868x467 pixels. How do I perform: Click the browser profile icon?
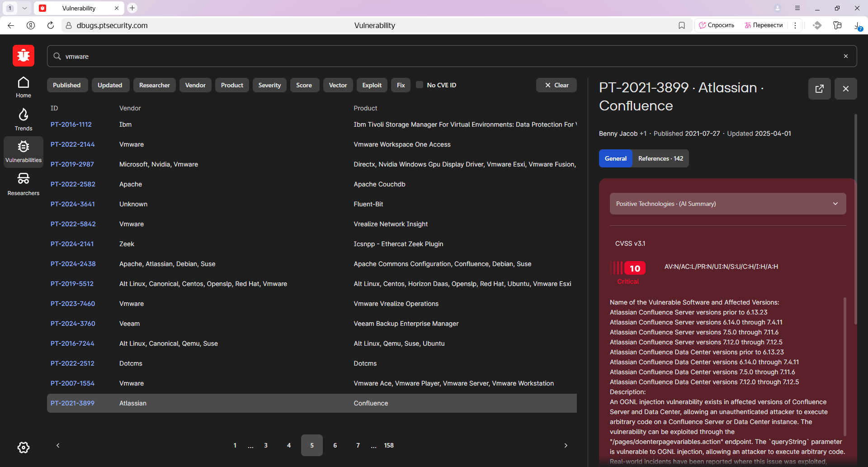tap(778, 8)
